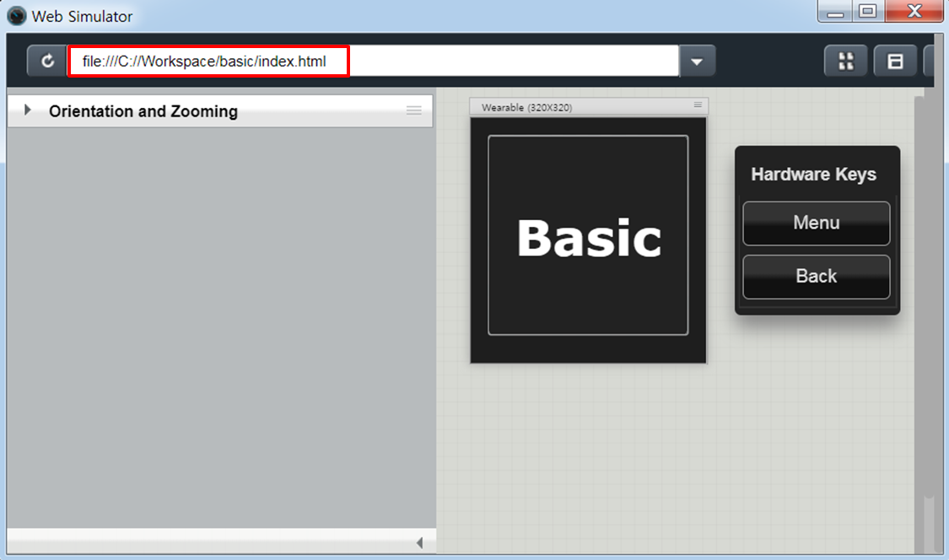
Task: Click the grid layout icon in the toolbar
Action: (x=844, y=60)
